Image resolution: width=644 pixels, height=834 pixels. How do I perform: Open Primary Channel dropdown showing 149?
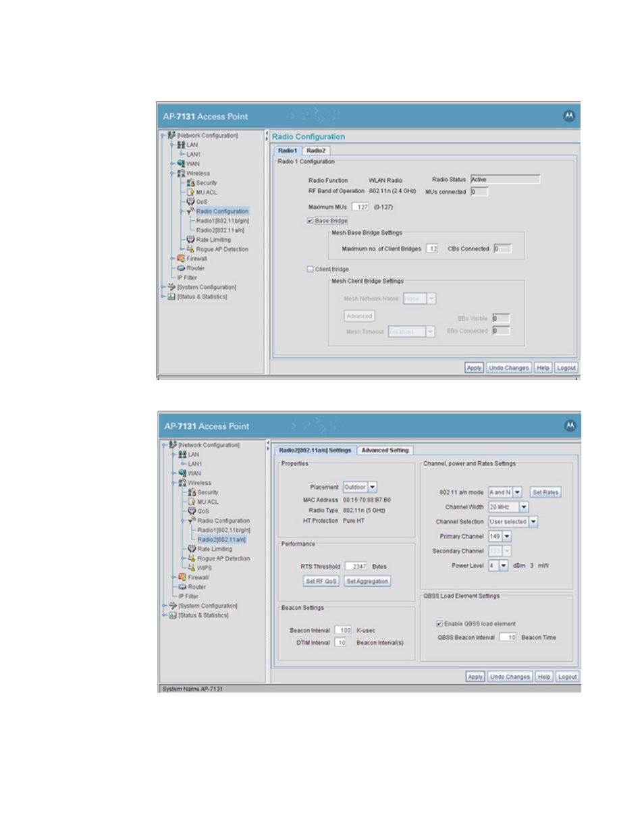507,536
